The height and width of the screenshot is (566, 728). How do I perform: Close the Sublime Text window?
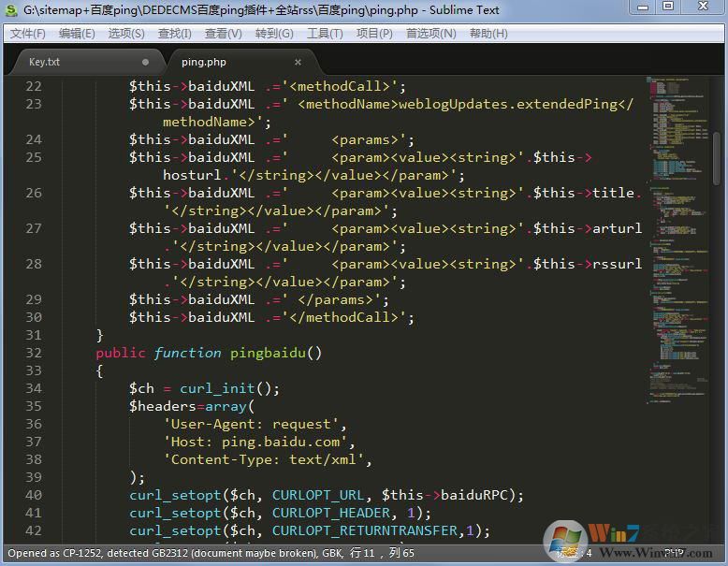coord(704,7)
